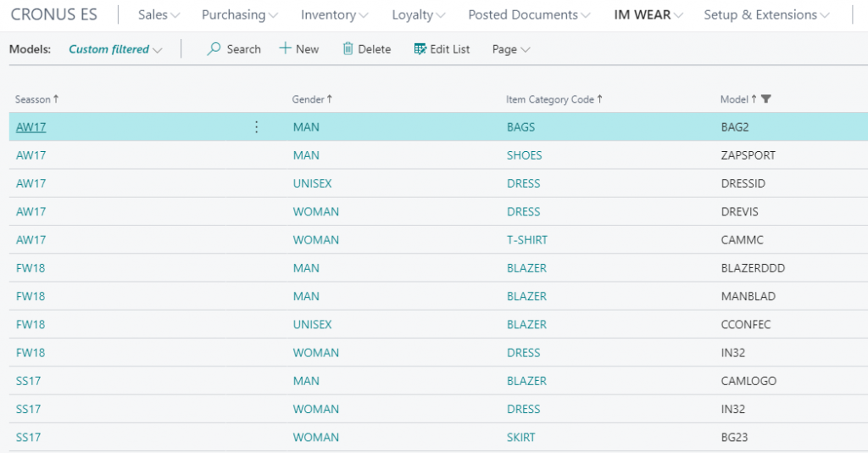Open AW17 link in the DREVIS row
This screenshot has height=453, width=868.
[x=31, y=211]
